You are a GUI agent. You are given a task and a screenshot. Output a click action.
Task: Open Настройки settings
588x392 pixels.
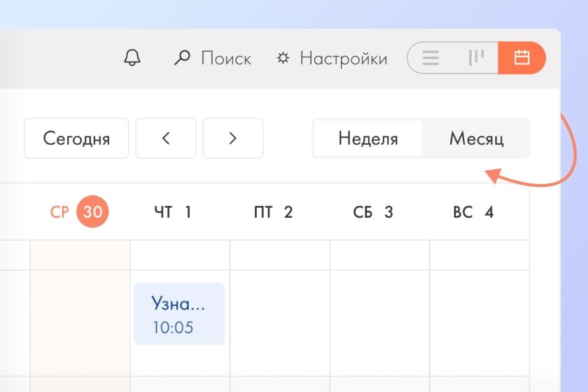click(332, 58)
